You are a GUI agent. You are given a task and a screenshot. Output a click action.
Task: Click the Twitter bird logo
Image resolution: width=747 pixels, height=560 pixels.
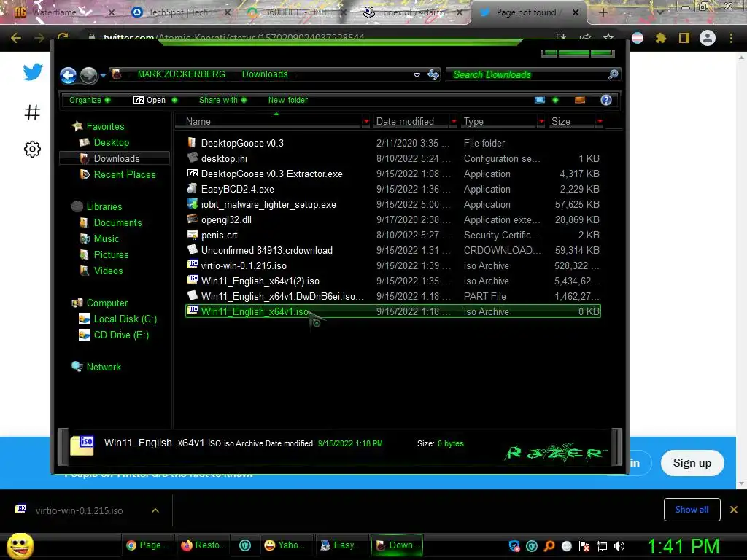(32, 72)
